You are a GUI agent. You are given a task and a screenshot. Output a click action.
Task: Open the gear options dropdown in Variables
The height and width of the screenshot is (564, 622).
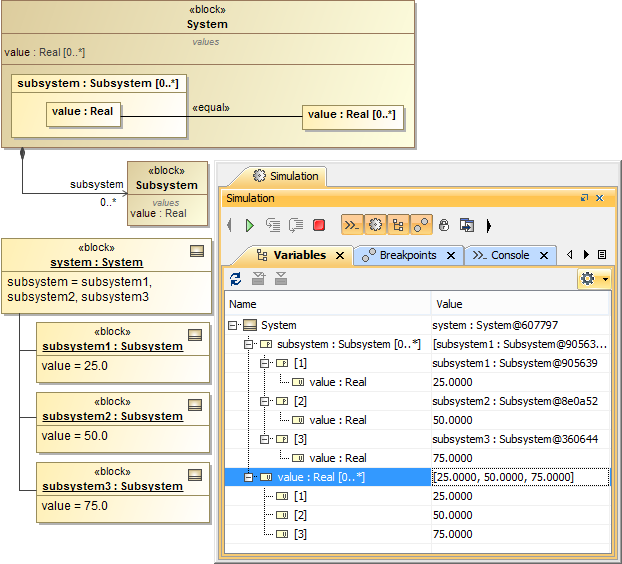[593, 279]
